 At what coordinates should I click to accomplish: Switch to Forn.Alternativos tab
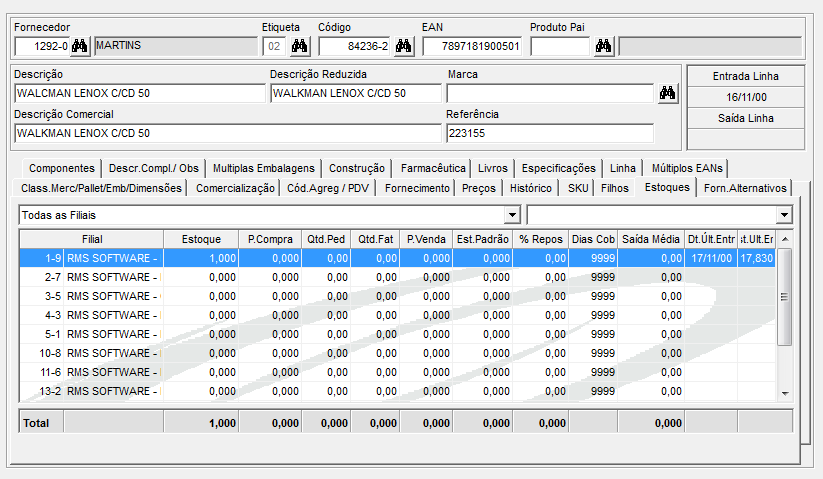[746, 188]
